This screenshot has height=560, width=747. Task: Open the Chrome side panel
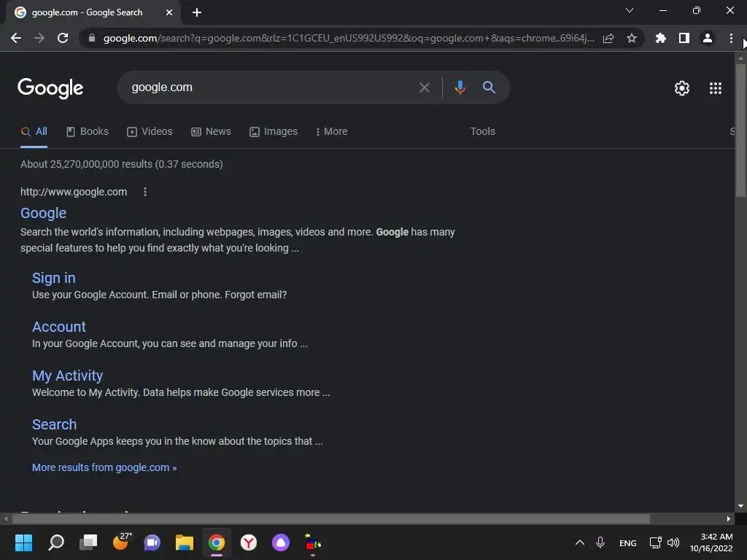pos(684,38)
